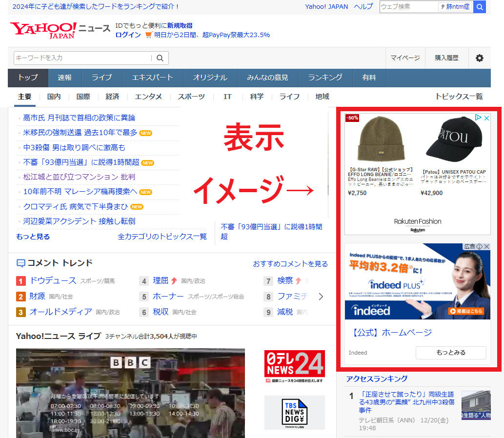Open the G-Star RAW beanie product image
The image size is (504, 438).
pyautogui.click(x=381, y=139)
